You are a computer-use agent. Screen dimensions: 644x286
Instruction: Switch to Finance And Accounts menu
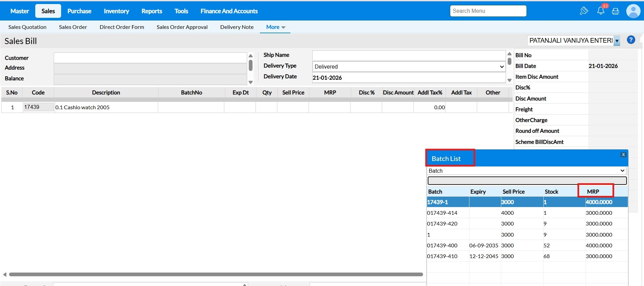click(229, 11)
